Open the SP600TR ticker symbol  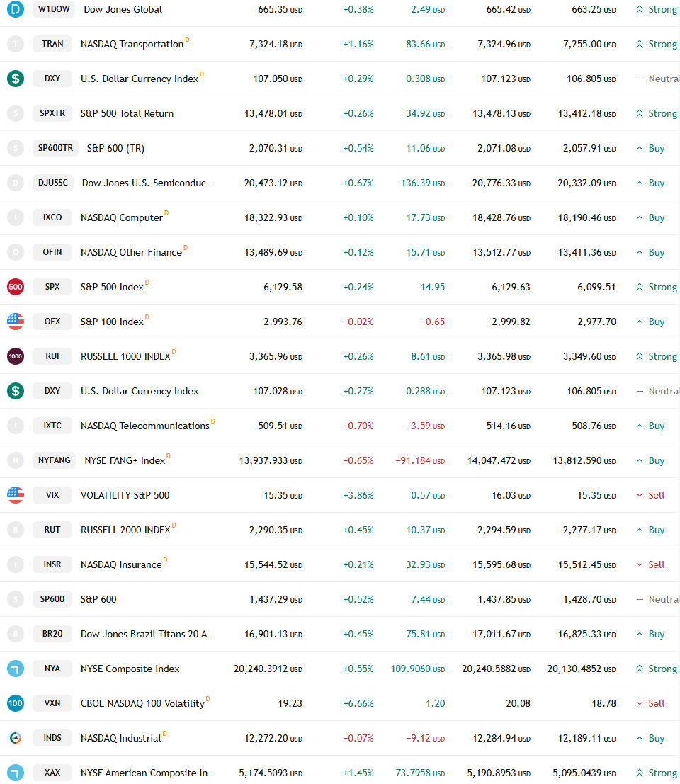tap(55, 148)
